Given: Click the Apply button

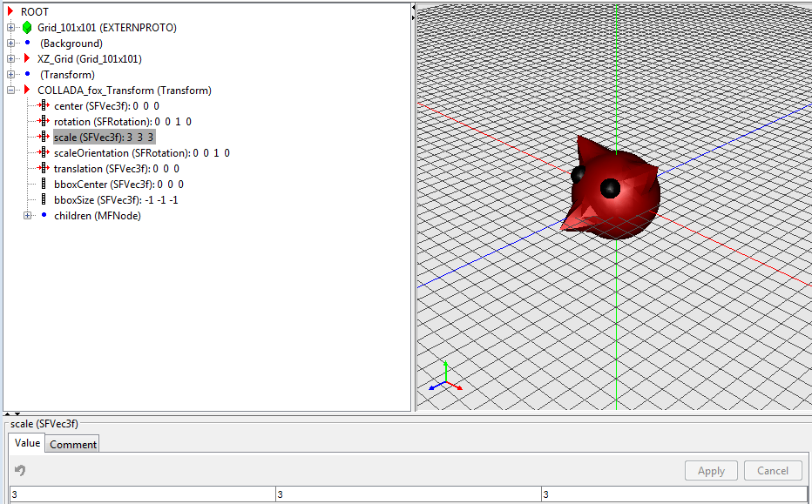Looking at the screenshot, I should (711, 470).
